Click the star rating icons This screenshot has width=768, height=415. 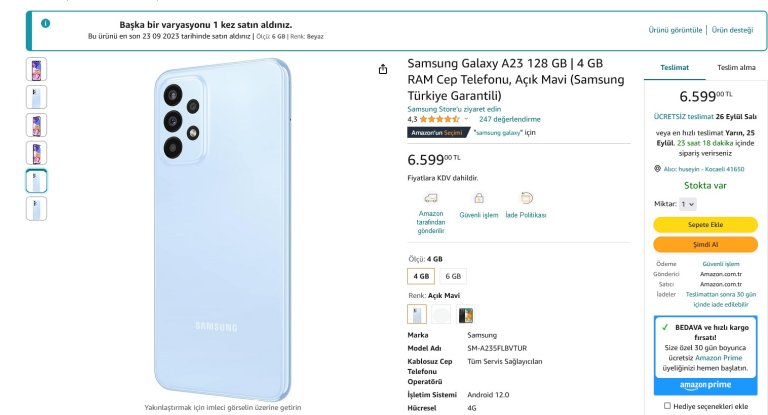439,119
